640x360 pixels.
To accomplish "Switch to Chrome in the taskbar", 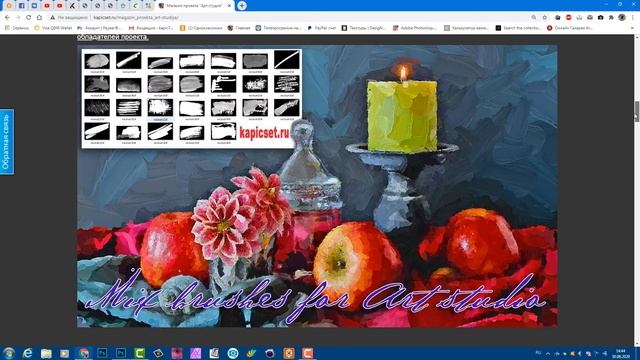I will point(84,353).
